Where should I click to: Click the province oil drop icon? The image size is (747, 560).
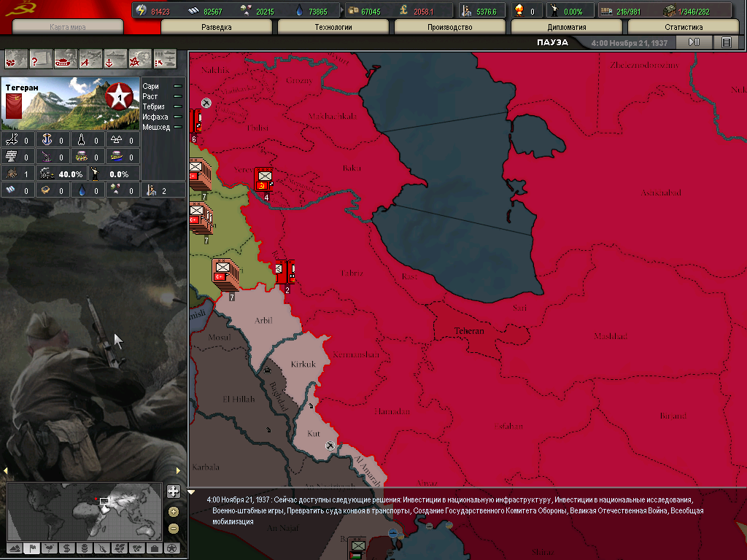click(x=82, y=190)
